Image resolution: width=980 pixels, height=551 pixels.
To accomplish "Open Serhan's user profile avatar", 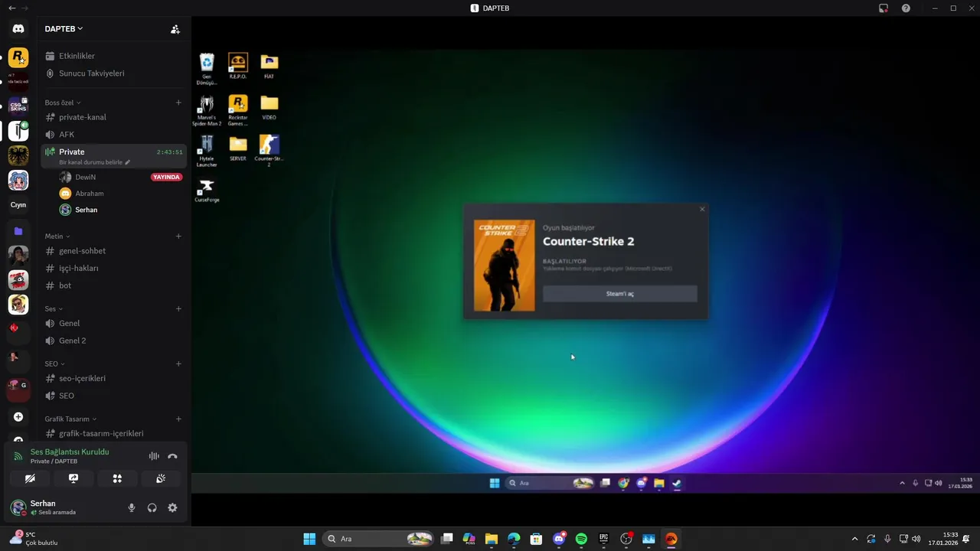I will point(18,507).
